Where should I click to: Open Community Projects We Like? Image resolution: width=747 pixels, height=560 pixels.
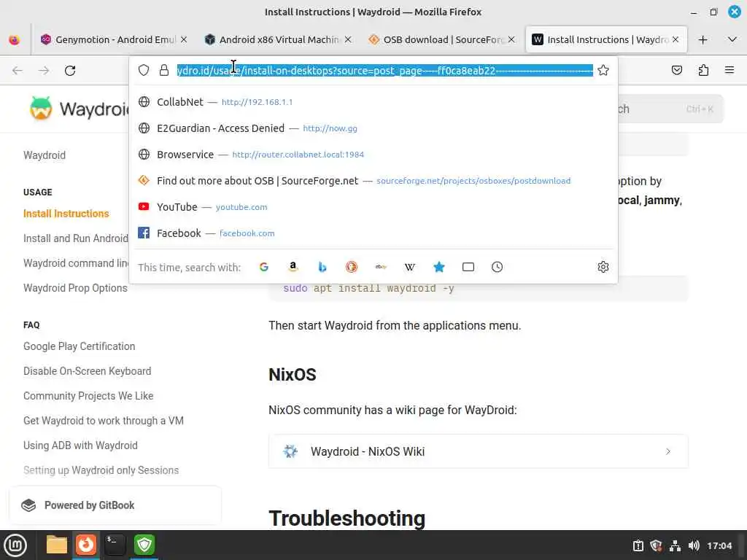coord(88,396)
